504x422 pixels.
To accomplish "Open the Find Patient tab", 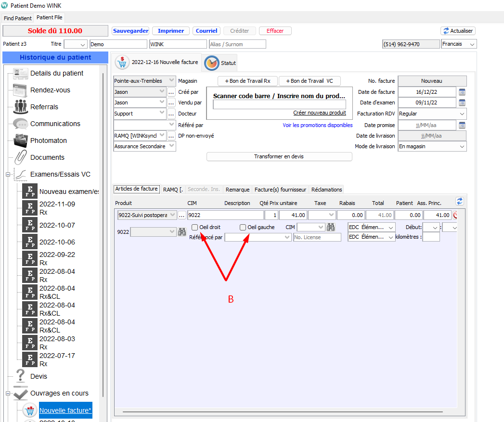I will tap(18, 18).
